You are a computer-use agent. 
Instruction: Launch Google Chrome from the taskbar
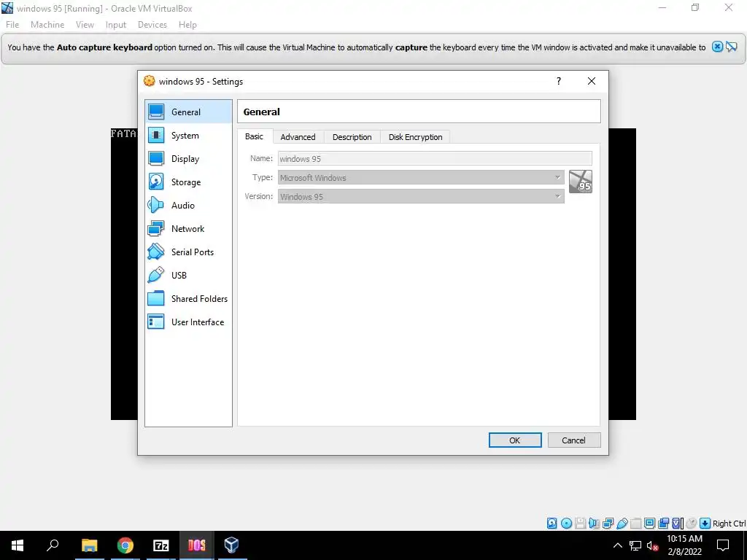(x=125, y=545)
